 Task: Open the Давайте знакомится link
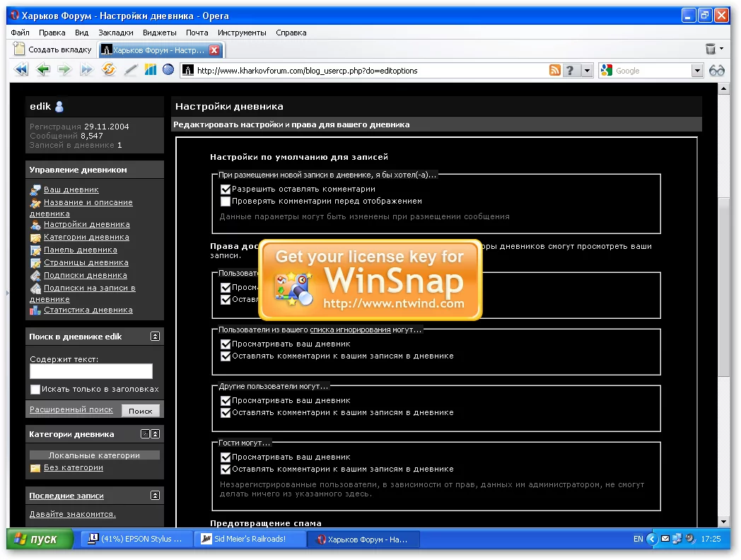(72, 514)
